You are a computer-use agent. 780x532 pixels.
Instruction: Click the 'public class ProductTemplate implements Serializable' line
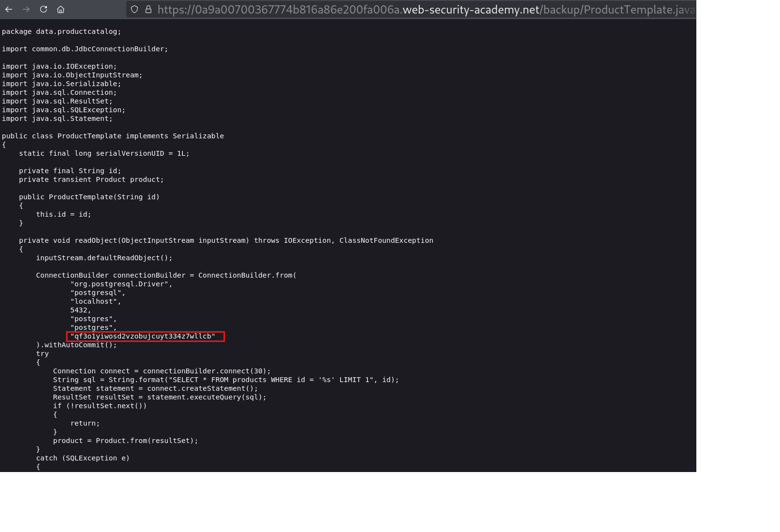113,136
